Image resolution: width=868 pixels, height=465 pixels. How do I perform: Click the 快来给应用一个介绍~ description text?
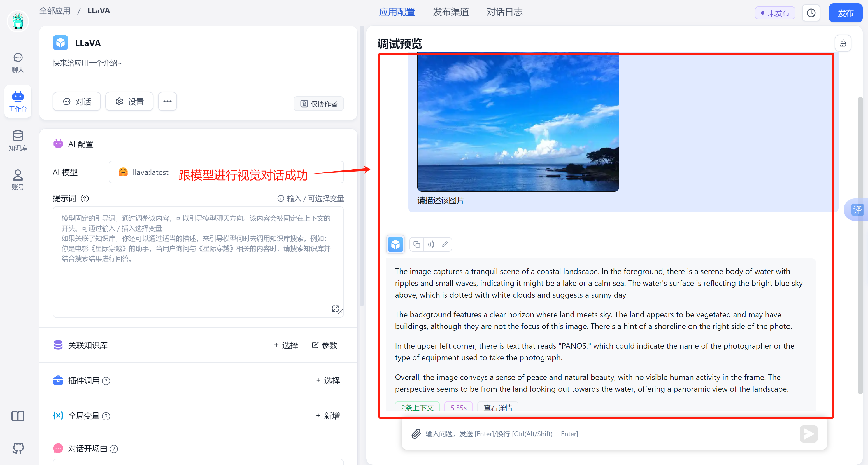pos(87,63)
